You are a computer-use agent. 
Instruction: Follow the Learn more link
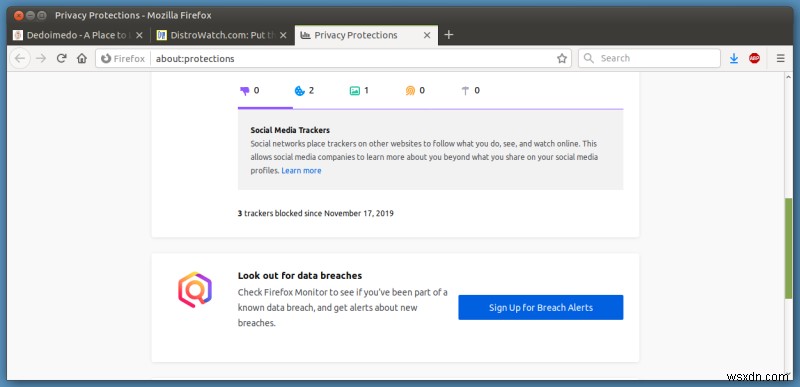[302, 171]
